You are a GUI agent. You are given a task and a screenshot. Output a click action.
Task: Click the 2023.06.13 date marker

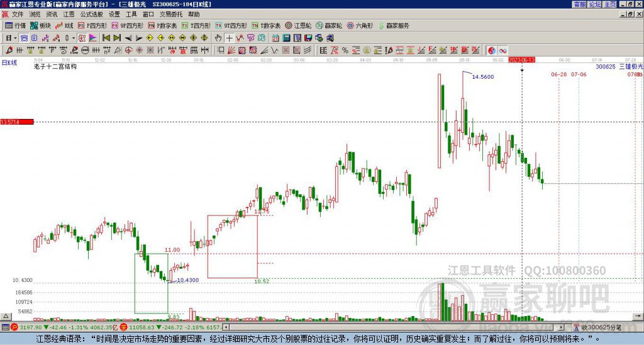coord(521,60)
